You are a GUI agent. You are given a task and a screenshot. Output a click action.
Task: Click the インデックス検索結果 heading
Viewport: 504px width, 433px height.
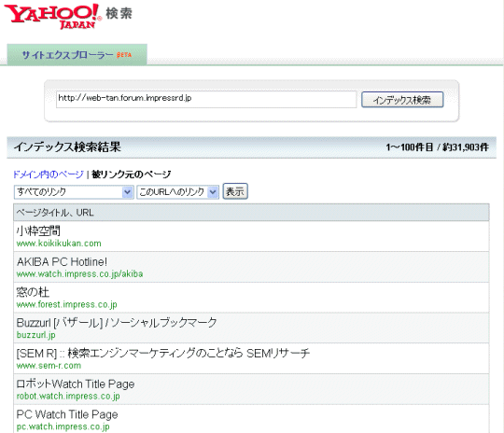67,147
